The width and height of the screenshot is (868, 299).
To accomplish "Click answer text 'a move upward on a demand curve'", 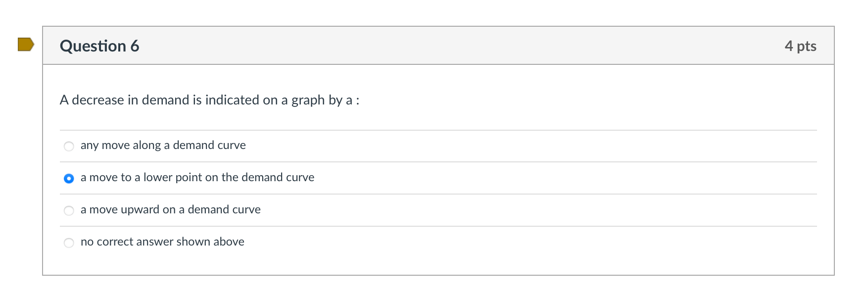I will [170, 209].
